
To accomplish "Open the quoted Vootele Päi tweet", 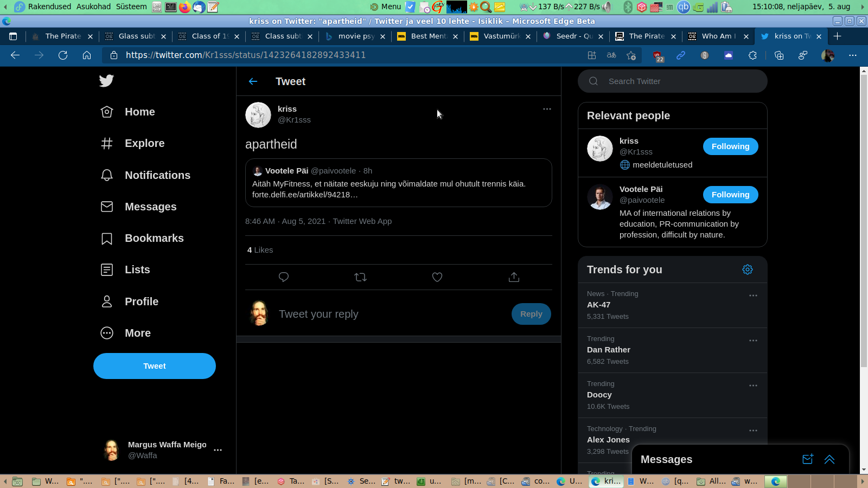I will [x=399, y=183].
